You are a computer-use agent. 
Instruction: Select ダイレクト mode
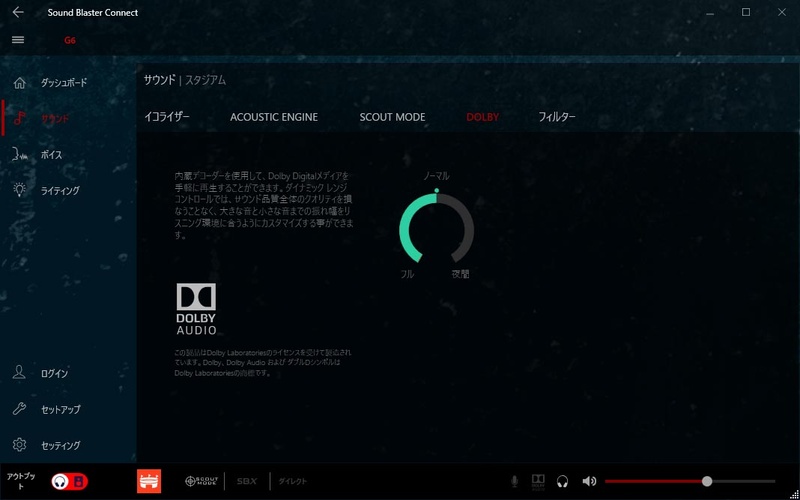293,481
